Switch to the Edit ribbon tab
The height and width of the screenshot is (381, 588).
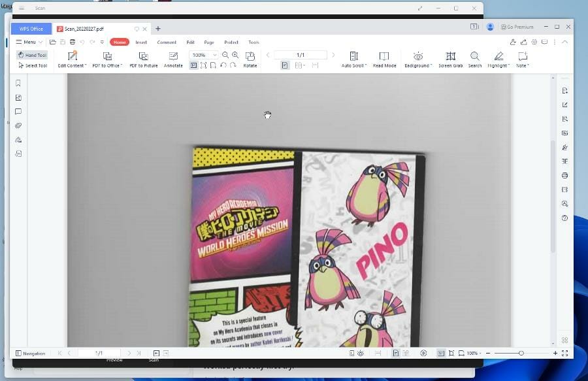pyautogui.click(x=191, y=42)
